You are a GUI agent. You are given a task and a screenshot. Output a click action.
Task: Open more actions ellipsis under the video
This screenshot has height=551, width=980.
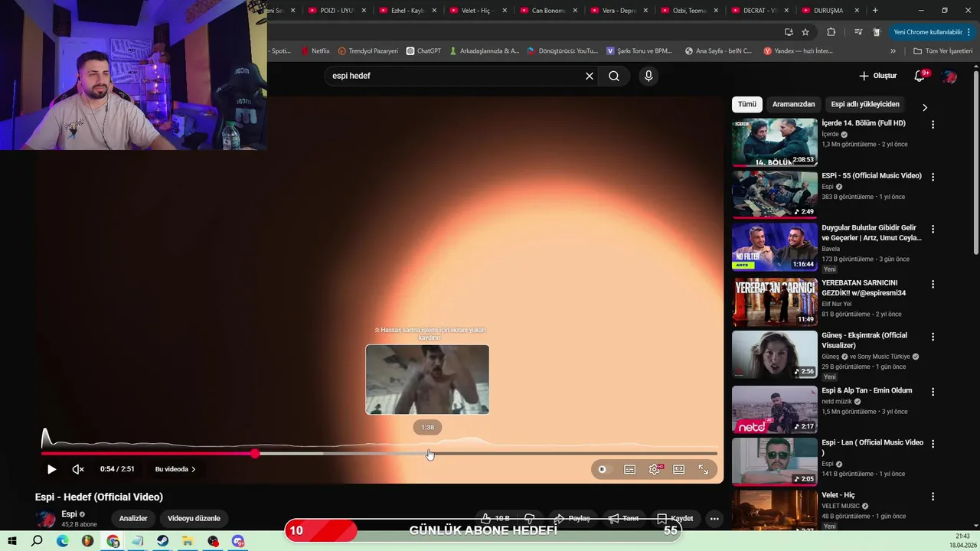714,519
